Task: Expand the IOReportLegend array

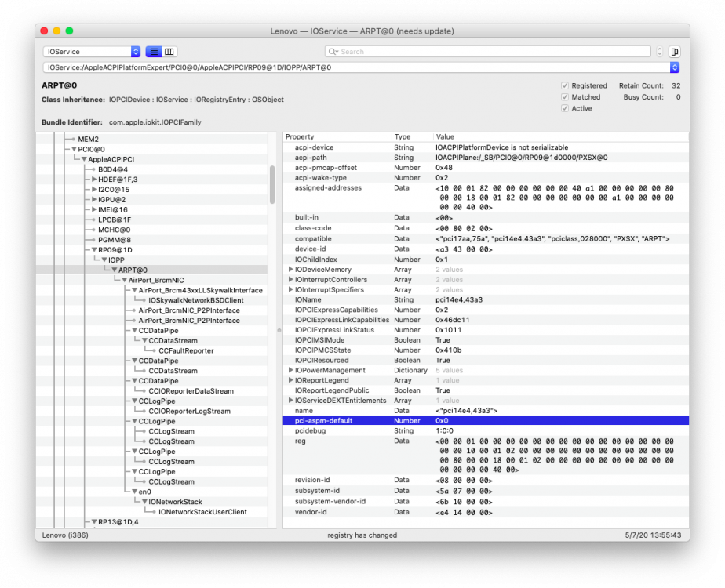Action: click(290, 380)
